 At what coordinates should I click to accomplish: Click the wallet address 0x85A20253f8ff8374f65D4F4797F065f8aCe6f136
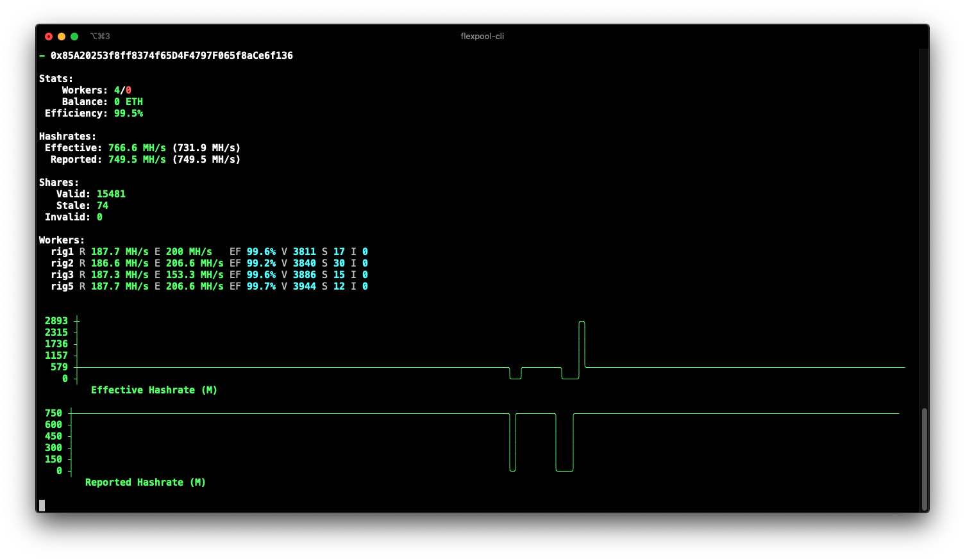[x=172, y=56]
